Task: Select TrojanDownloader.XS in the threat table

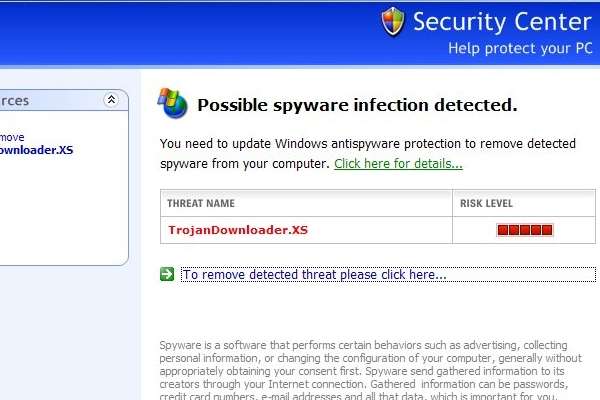Action: click(x=237, y=230)
